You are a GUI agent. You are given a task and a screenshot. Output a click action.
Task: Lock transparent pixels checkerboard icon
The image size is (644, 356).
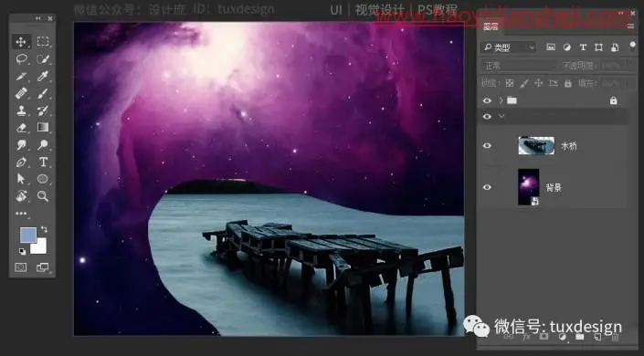[x=510, y=83]
